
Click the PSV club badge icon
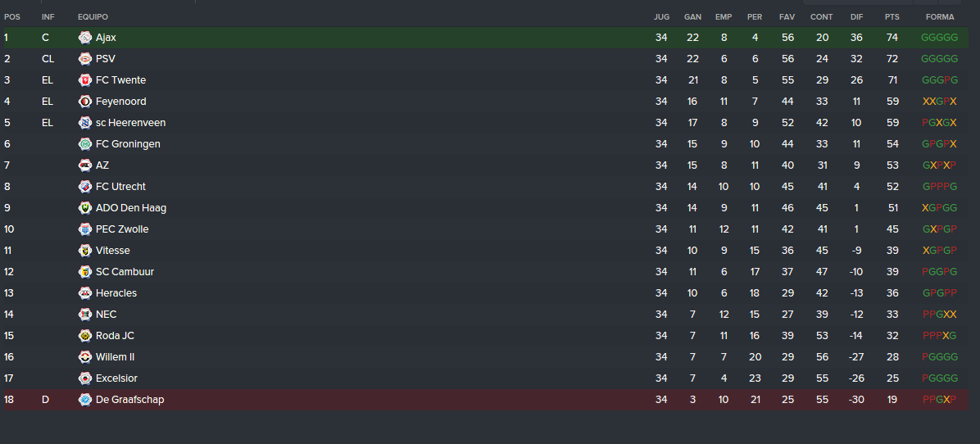(x=85, y=59)
